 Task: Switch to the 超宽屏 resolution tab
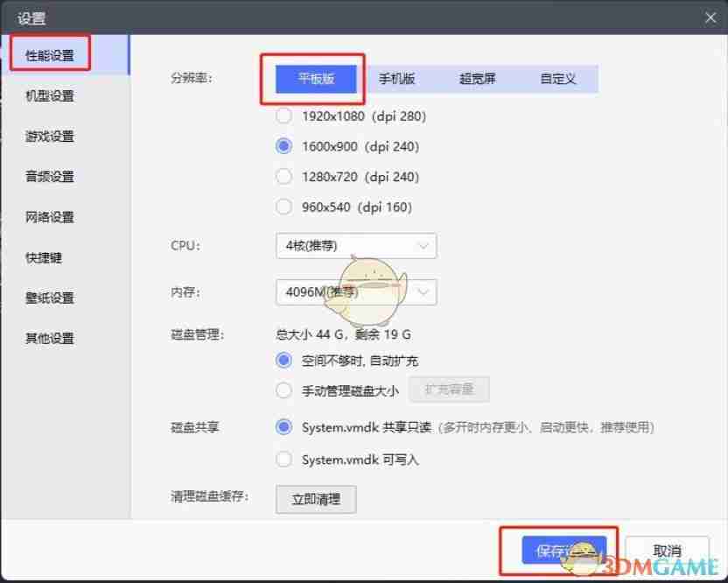tap(477, 78)
